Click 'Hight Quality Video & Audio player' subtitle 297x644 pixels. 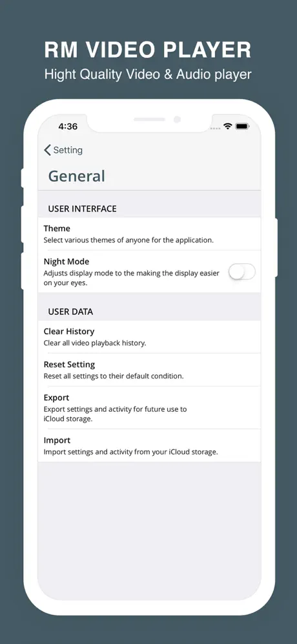click(x=148, y=74)
